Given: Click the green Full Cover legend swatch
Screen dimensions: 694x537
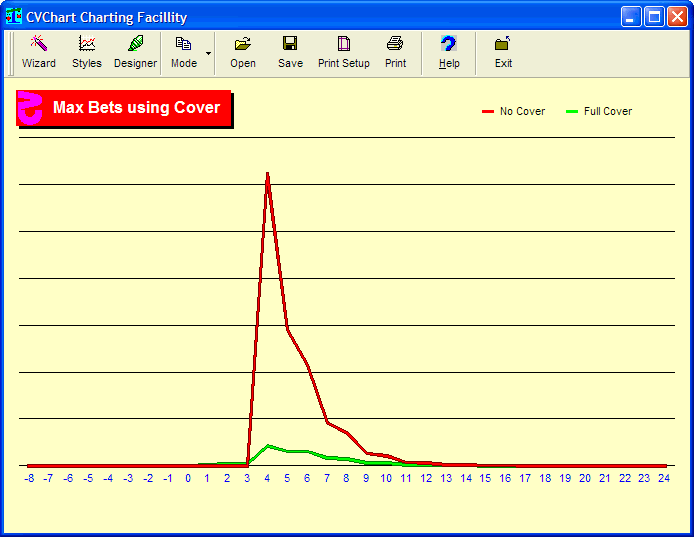Looking at the screenshot, I should [x=572, y=111].
